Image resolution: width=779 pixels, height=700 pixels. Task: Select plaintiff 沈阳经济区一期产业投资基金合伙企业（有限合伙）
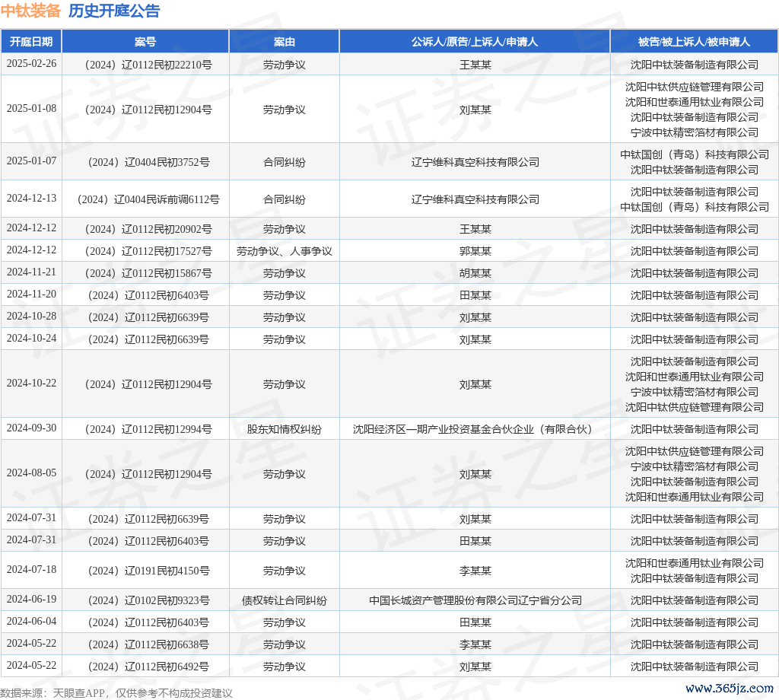(x=475, y=429)
